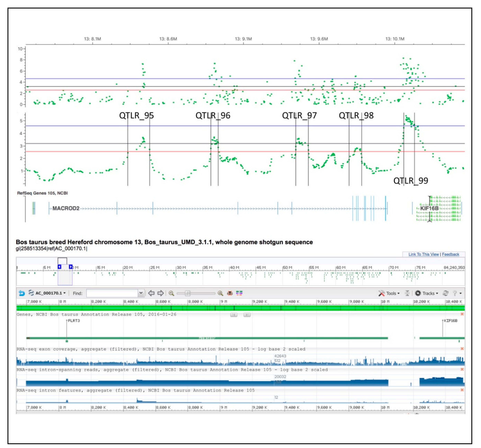
Task: Click the refresh arrows icon
Action: tap(445, 293)
